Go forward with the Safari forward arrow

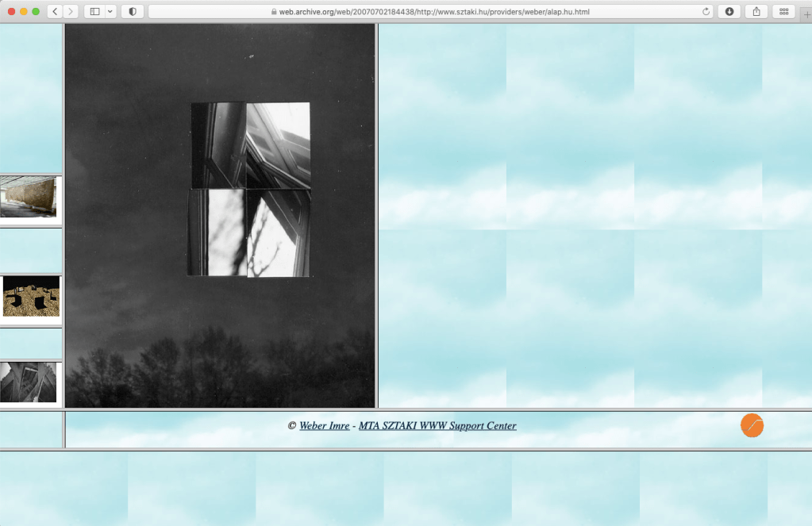click(71, 11)
